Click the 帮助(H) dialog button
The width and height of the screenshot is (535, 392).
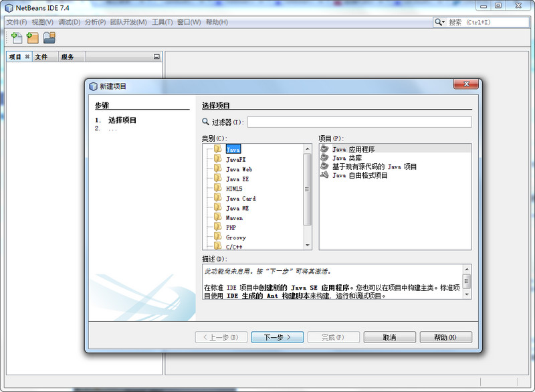click(446, 337)
